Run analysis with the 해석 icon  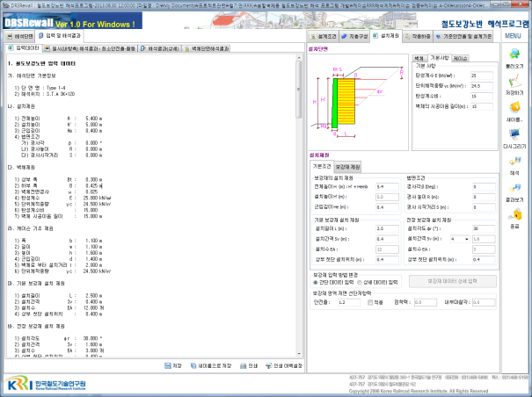514,161
